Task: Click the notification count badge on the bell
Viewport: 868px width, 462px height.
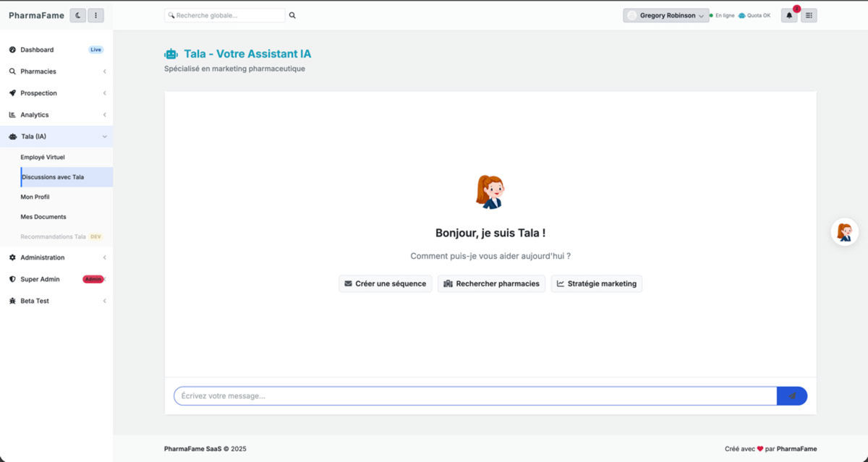Action: coord(796,7)
